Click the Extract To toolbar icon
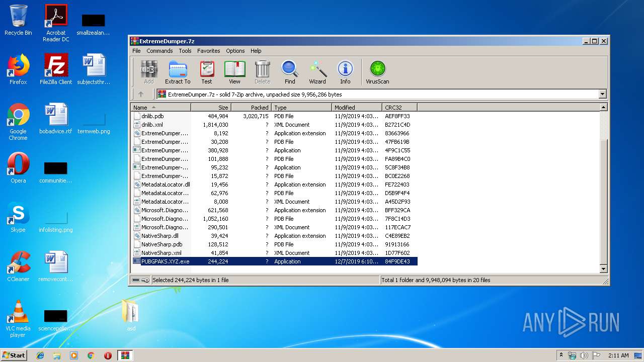 coord(178,72)
